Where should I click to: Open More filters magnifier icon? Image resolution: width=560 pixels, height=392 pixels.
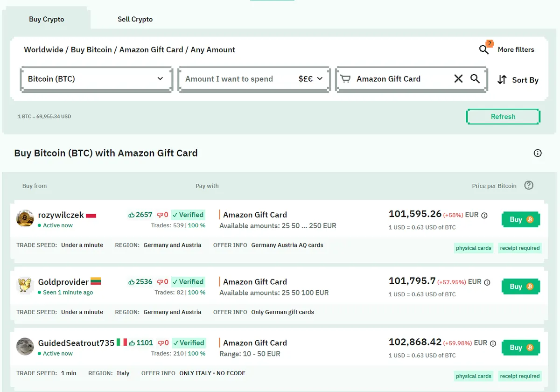point(484,49)
